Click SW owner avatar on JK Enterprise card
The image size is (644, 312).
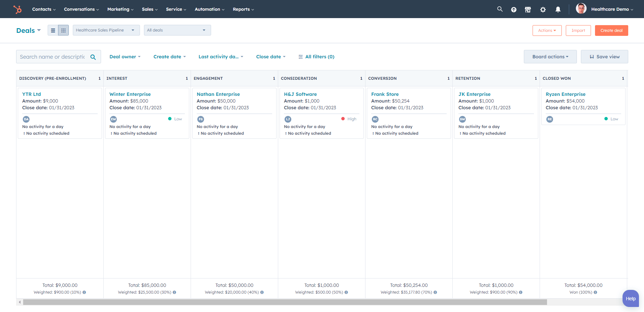click(x=462, y=119)
